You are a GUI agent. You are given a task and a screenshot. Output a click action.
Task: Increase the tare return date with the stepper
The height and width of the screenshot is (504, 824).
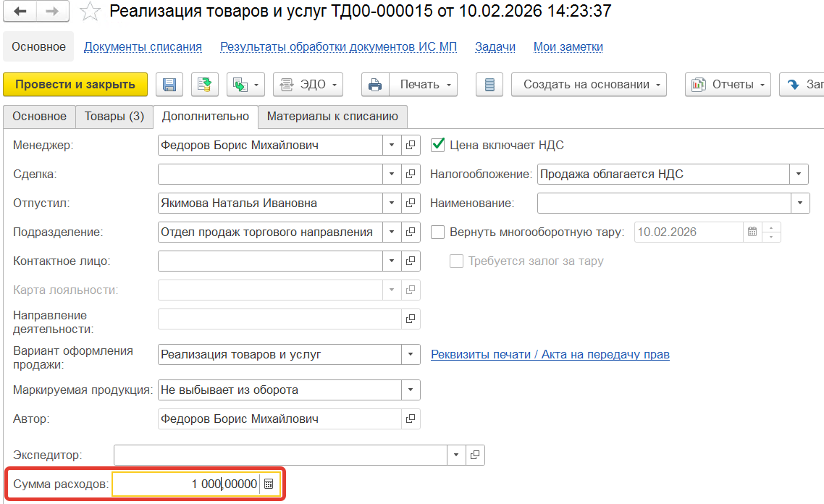tap(771, 227)
